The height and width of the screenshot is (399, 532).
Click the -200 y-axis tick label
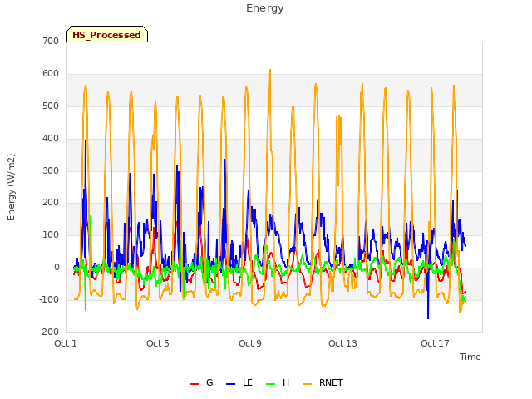point(49,332)
